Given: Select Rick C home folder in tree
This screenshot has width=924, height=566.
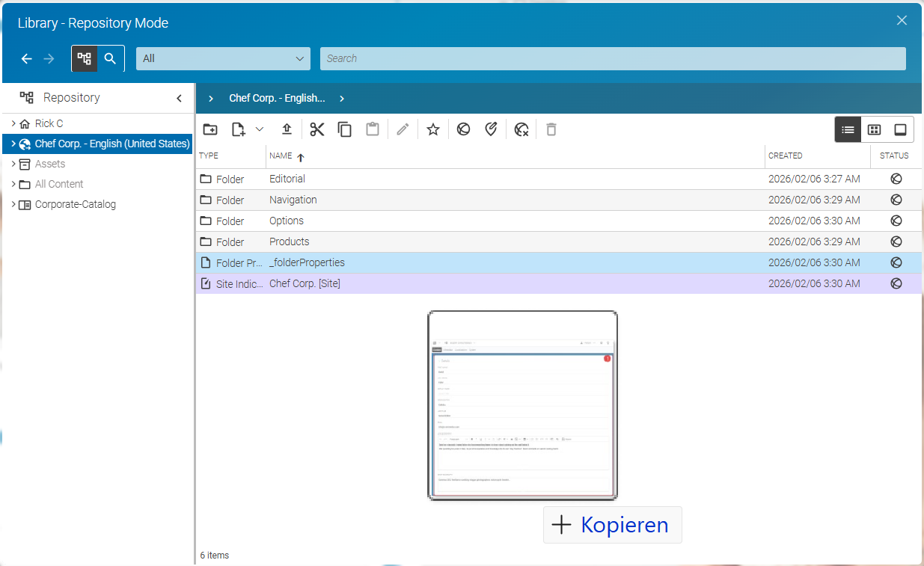Looking at the screenshot, I should tap(49, 123).
